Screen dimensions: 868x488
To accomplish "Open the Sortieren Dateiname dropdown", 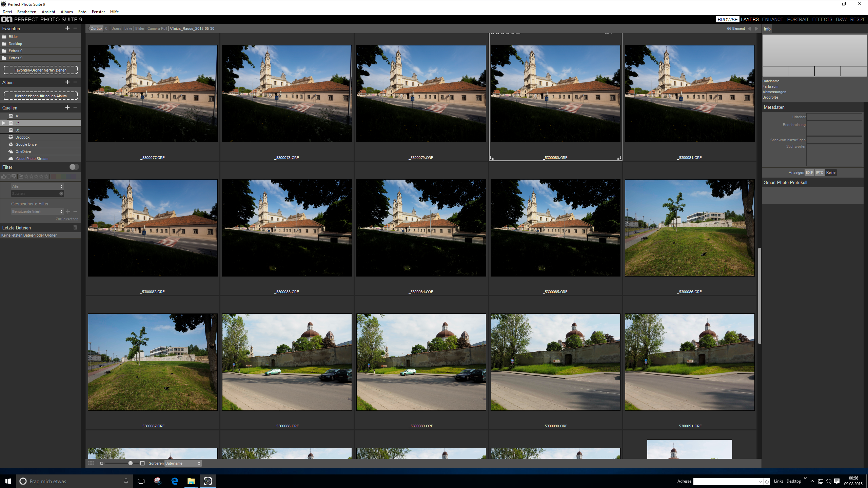I will (x=183, y=463).
